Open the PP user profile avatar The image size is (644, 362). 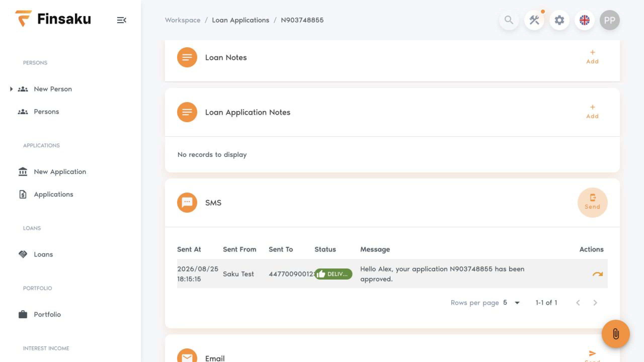click(x=610, y=20)
